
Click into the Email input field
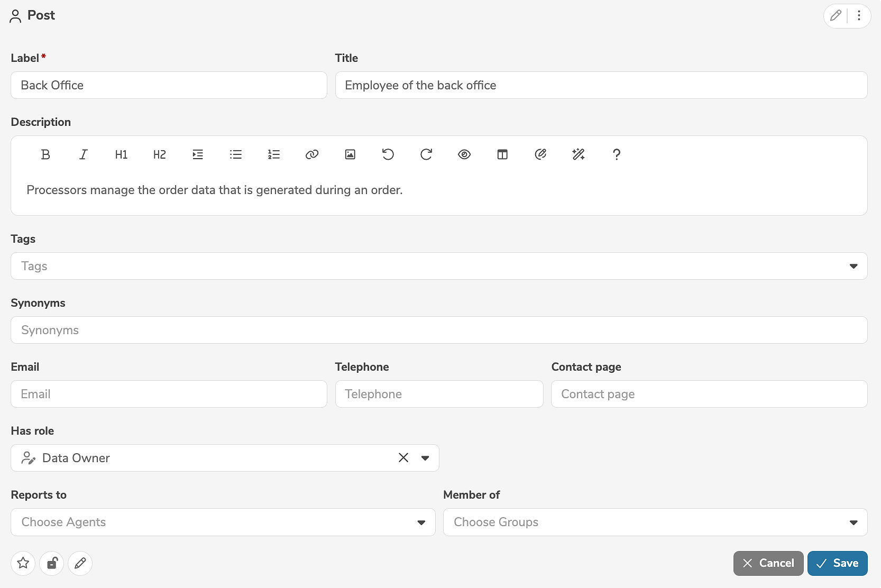point(169,394)
